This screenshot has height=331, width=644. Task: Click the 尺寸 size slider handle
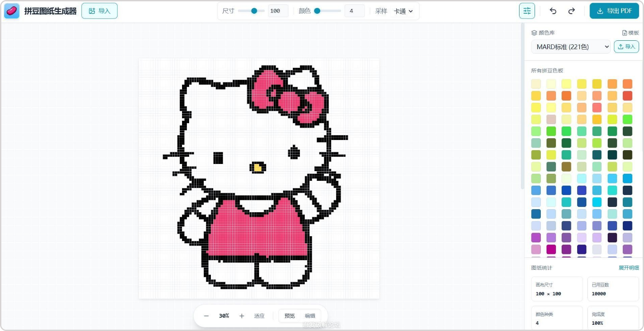point(254,11)
